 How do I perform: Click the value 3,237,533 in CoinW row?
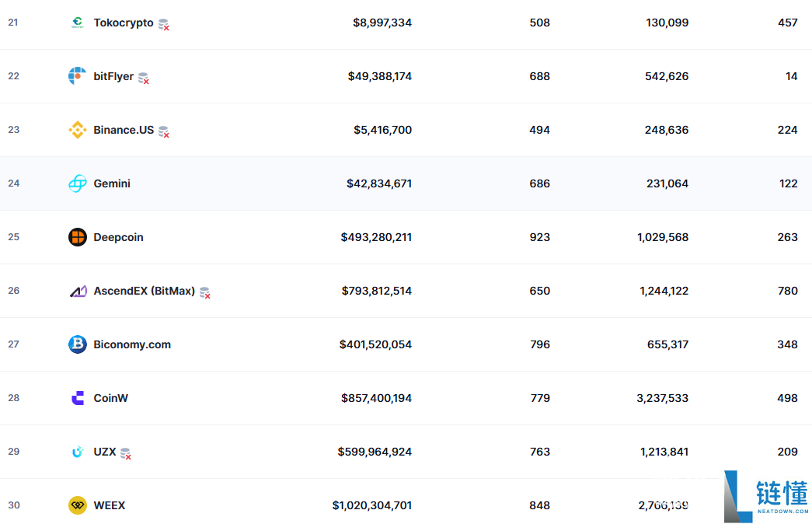point(662,398)
